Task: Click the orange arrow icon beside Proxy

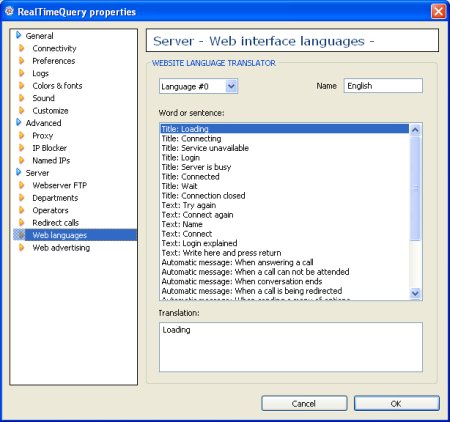Action: pos(22,135)
